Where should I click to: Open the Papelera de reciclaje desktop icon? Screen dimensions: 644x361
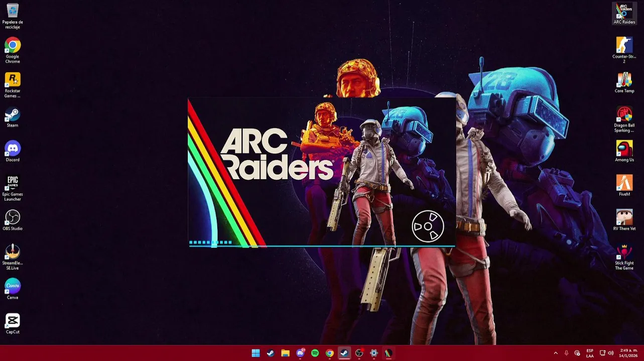13,16
